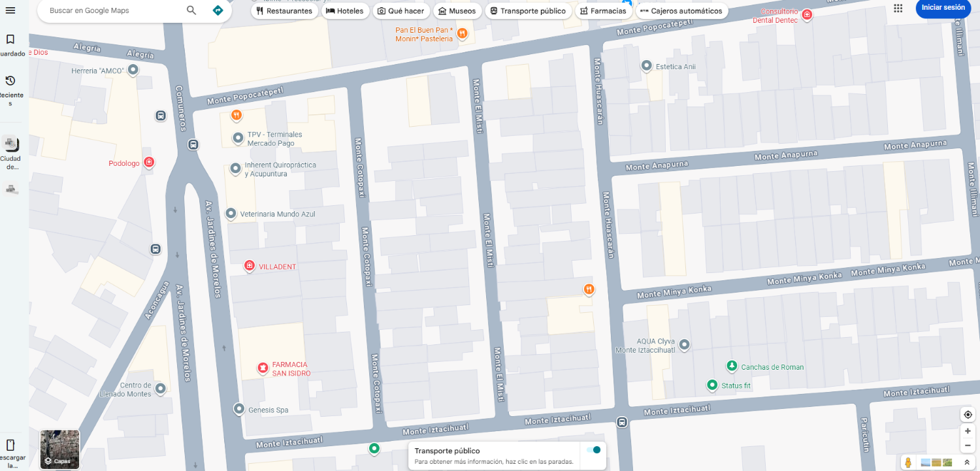Viewport: 980px width, 471px height.
Task: Open directions with blue arrow icon
Action: point(218,10)
